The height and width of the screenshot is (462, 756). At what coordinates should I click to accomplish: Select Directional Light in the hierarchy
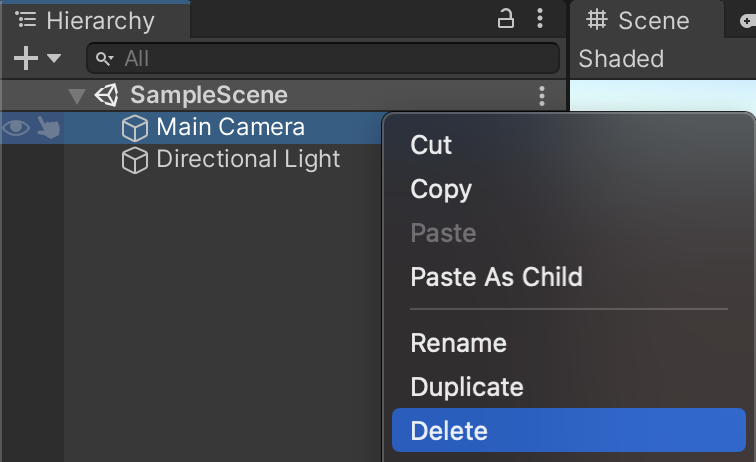pos(248,159)
